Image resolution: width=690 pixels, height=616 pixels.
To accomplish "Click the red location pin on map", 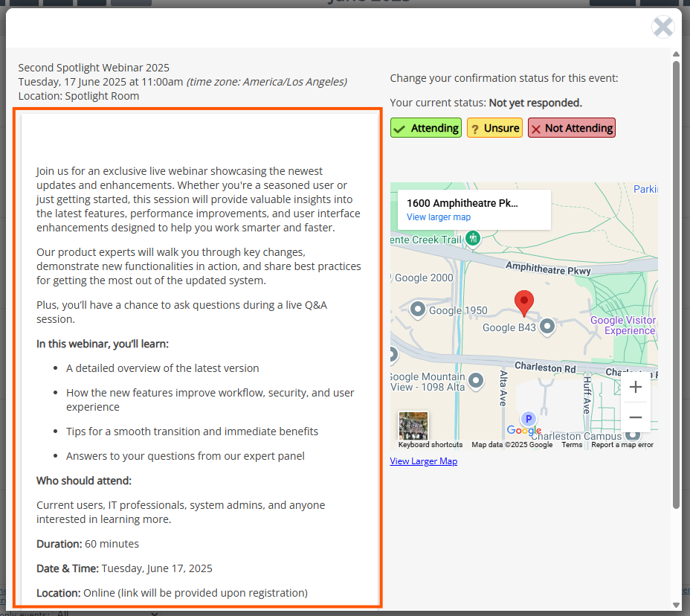I will pos(524,303).
